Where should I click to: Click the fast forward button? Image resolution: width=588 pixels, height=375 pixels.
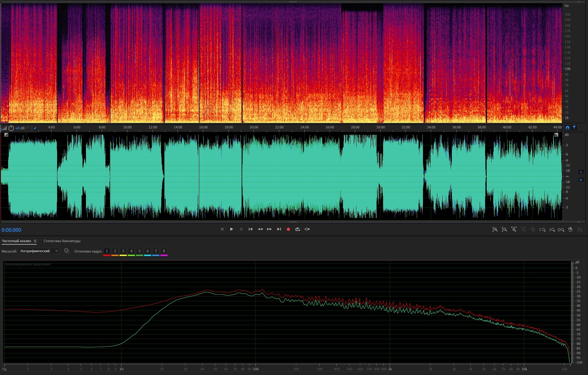(269, 229)
